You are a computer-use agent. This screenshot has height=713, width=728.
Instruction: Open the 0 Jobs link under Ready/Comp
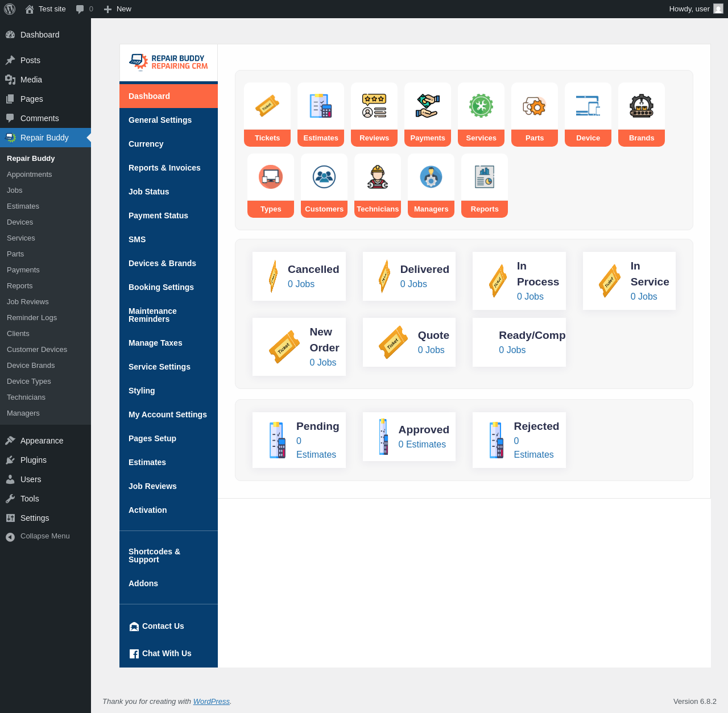coord(512,350)
